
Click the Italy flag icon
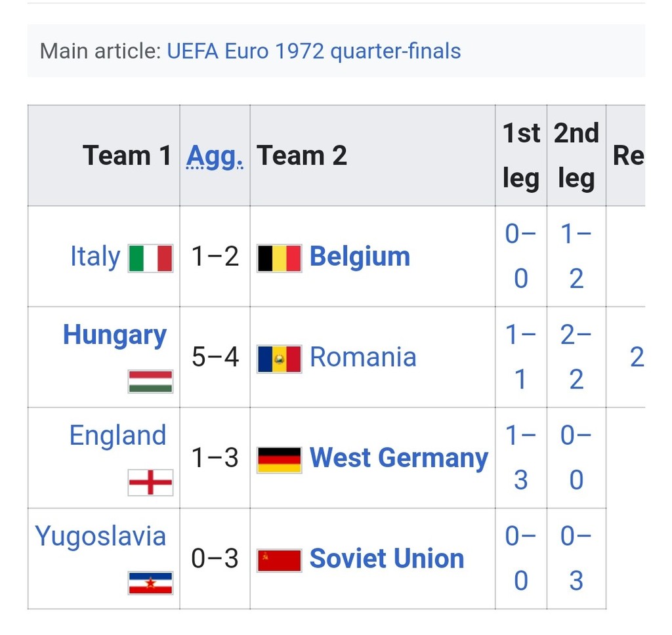(150, 258)
